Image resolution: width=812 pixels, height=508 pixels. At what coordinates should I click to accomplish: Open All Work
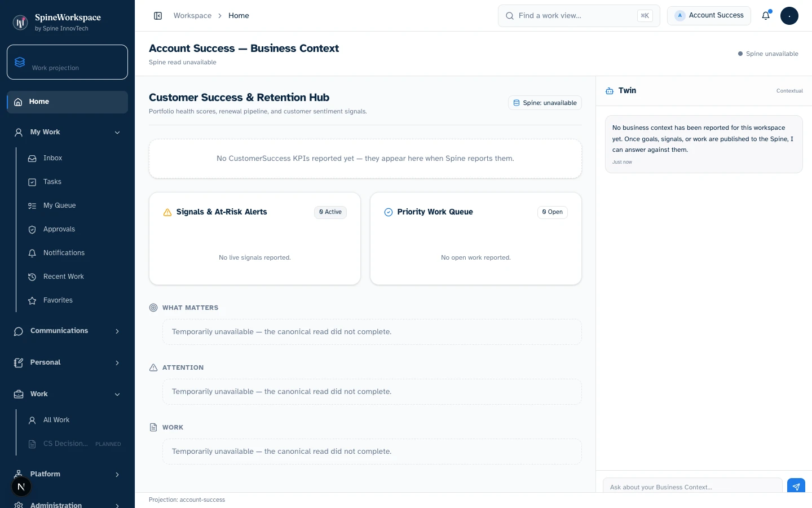point(74,421)
